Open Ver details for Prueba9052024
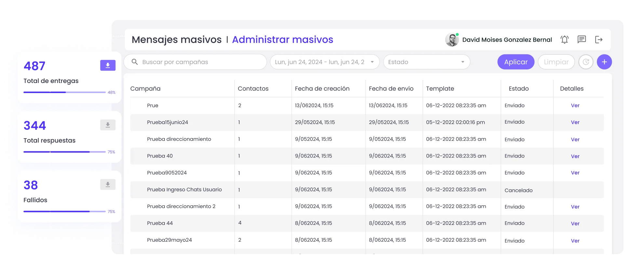This screenshot has width=644, height=272. coord(575,173)
